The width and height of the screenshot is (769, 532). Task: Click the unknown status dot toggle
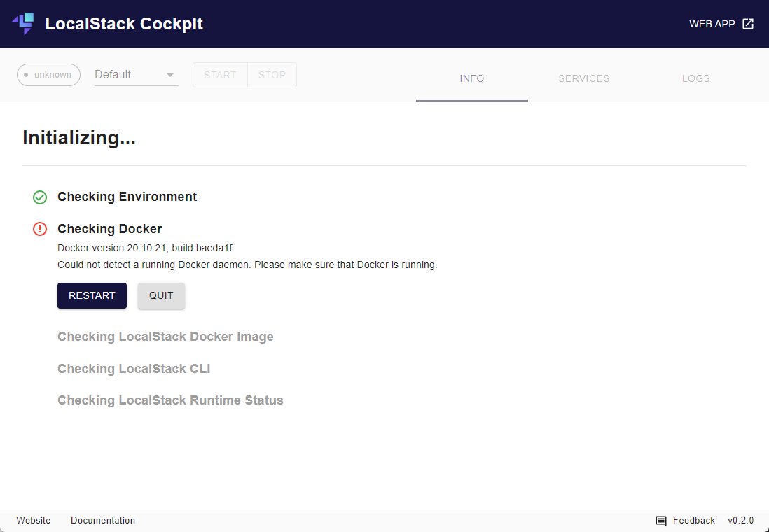pyautogui.click(x=27, y=74)
